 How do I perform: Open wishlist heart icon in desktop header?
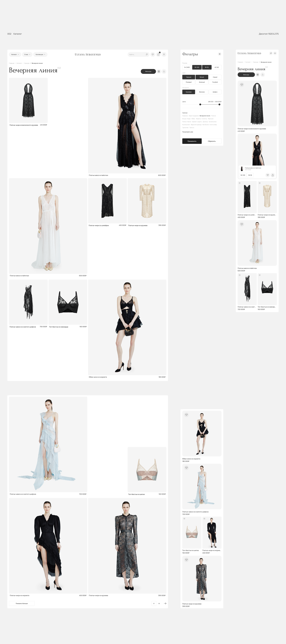pos(153,55)
